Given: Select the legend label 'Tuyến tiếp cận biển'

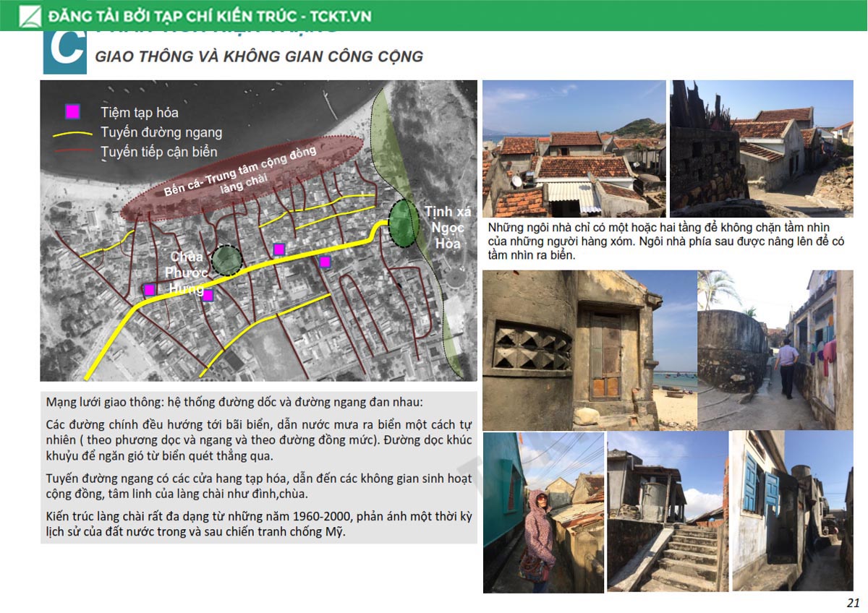Looking at the screenshot, I should coord(159,152).
